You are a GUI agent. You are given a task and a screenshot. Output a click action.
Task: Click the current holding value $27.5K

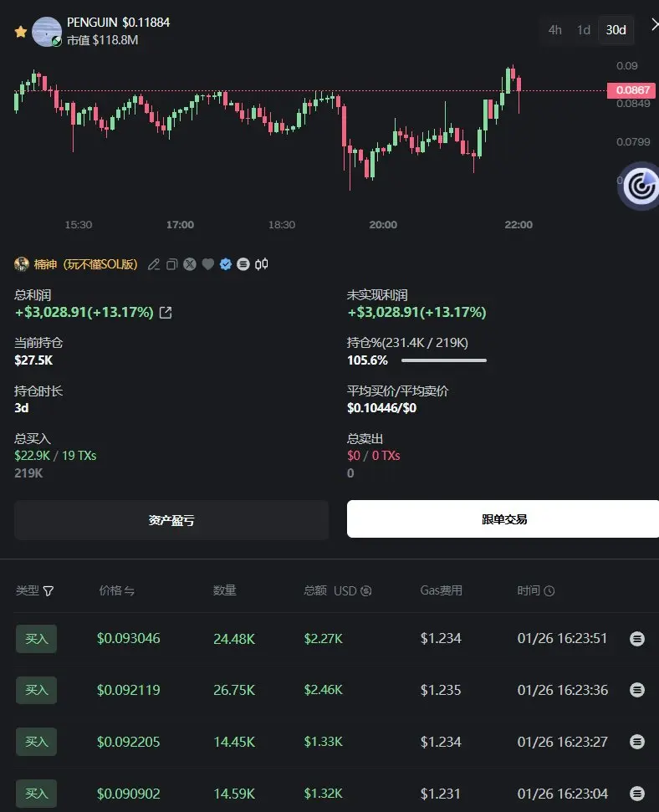(x=33, y=360)
